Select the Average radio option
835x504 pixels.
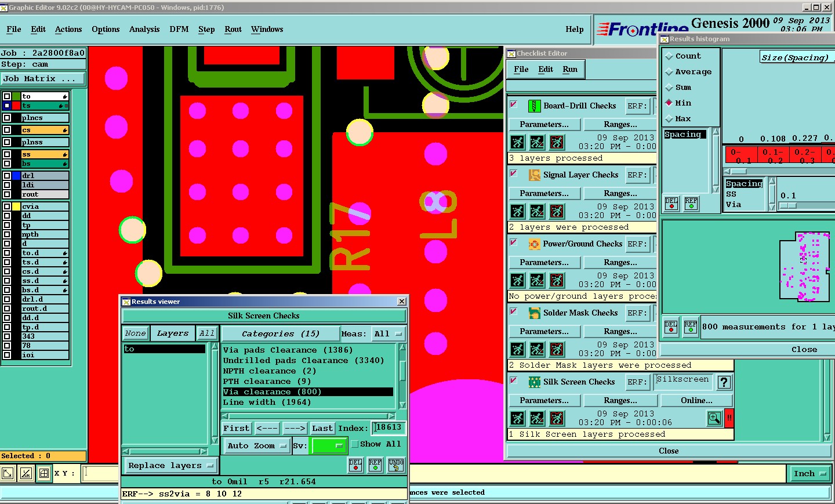coord(669,72)
